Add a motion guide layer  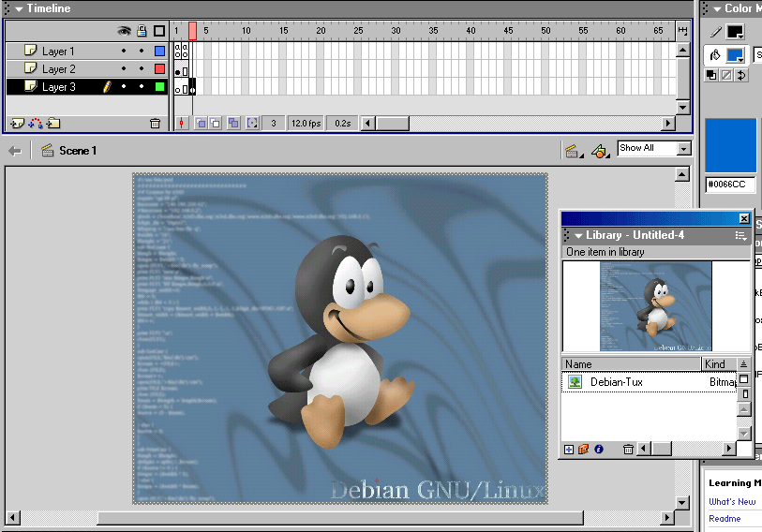click(x=35, y=123)
